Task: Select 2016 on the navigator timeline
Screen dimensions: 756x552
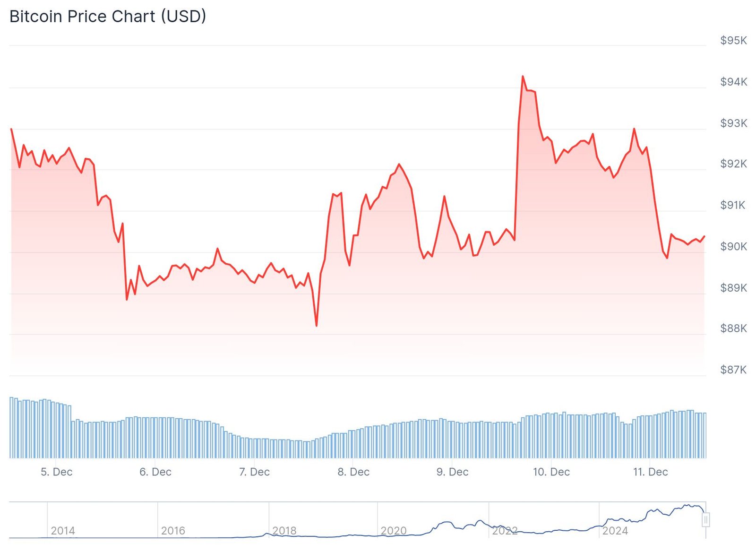Action: (x=173, y=531)
